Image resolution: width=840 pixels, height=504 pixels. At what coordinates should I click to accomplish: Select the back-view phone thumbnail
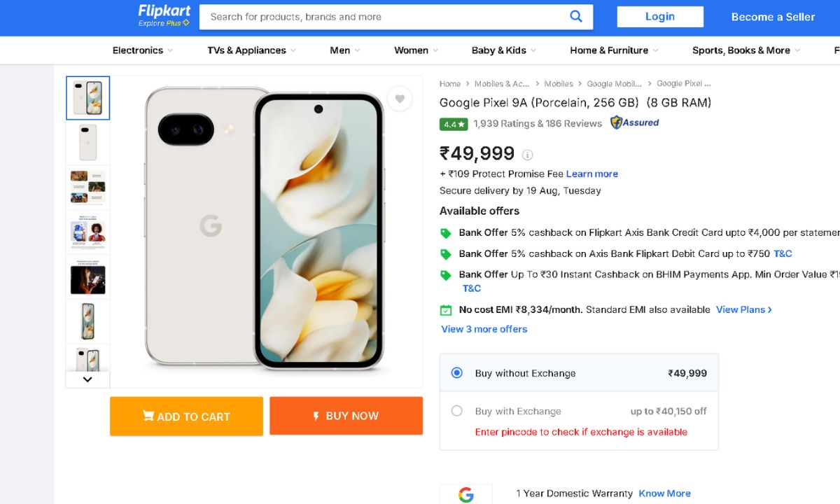click(x=88, y=143)
